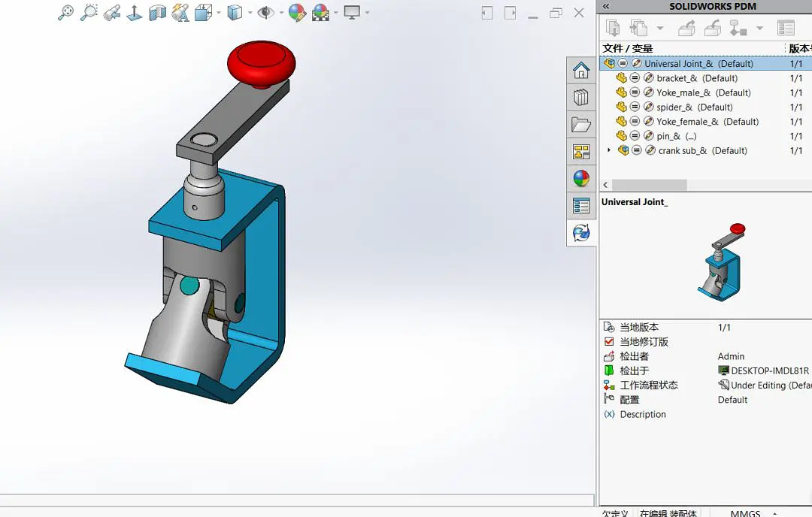
Task: Click the sub-assembly icon of crank sub_&
Action: coord(623,150)
